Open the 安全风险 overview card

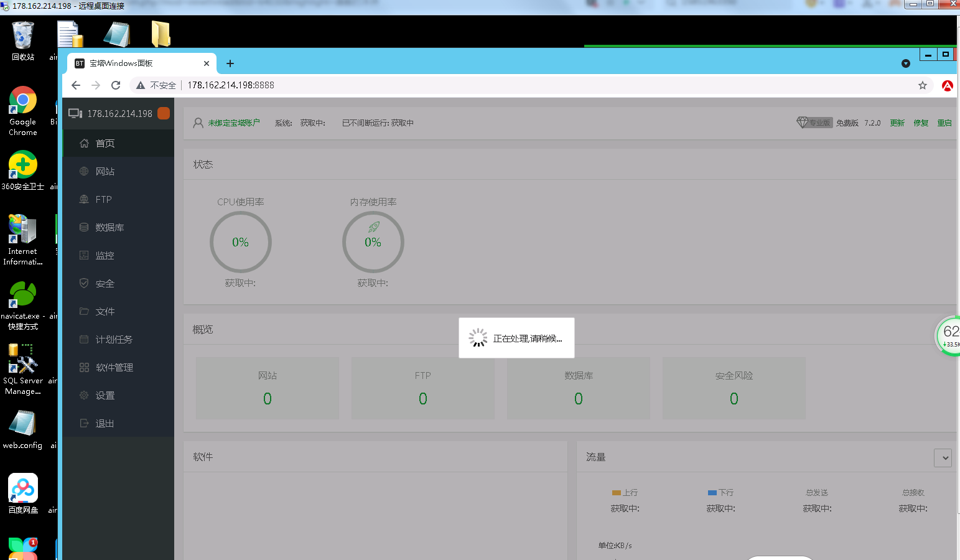coord(734,388)
